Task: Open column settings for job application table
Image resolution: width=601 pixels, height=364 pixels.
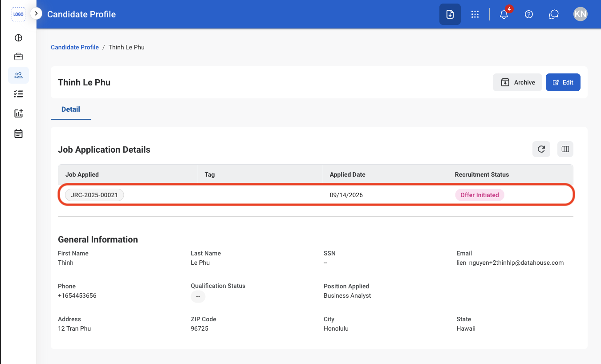Action: coord(565,149)
